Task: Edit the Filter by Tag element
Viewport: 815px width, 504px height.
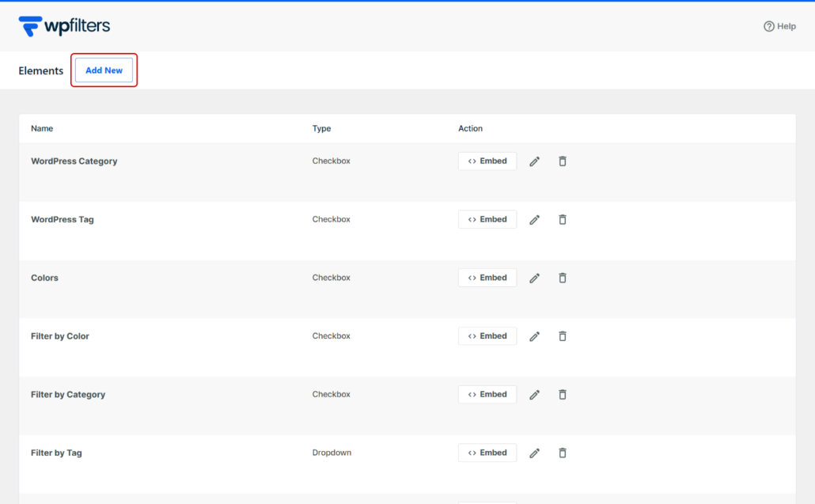Action: [534, 453]
